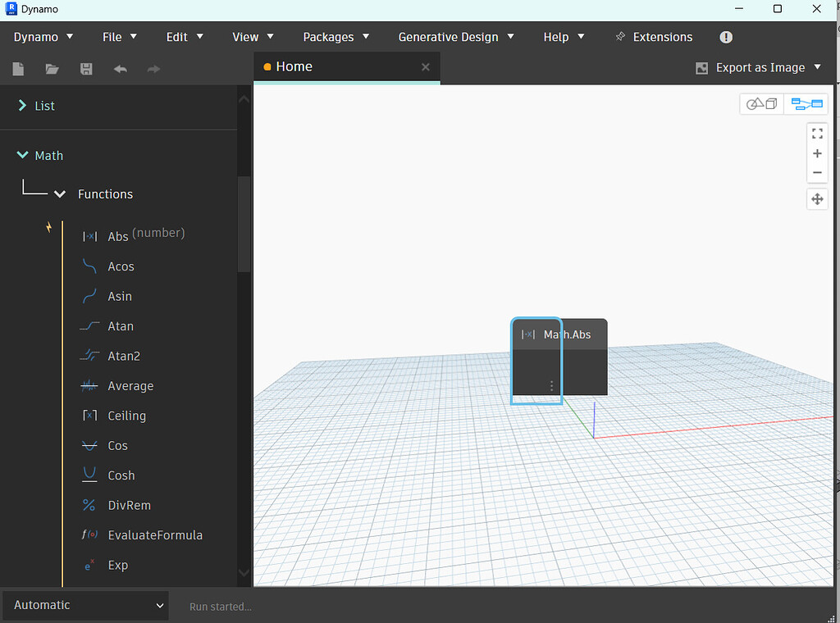
Task: Save the graph with the disk icon
Action: point(86,69)
